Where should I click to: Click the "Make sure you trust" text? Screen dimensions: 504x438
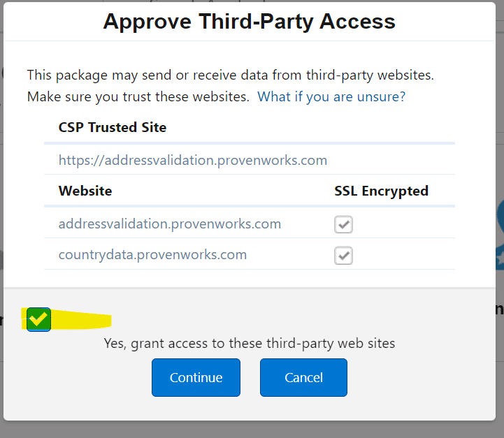138,97
